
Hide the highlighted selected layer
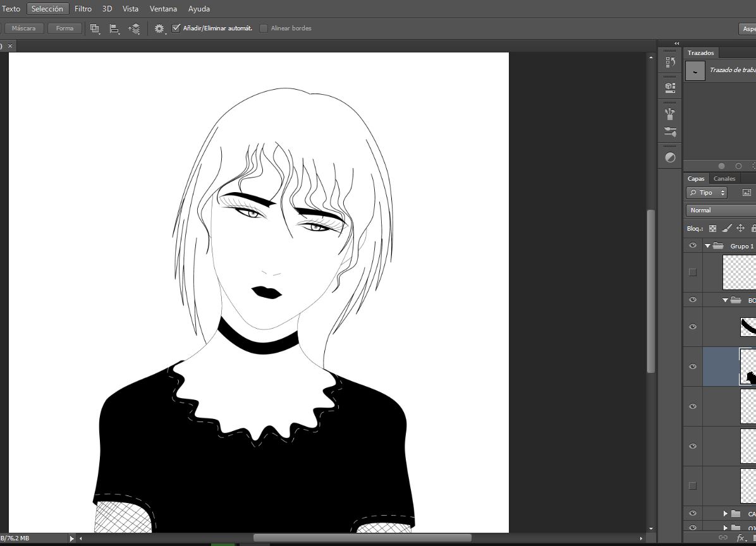click(693, 367)
